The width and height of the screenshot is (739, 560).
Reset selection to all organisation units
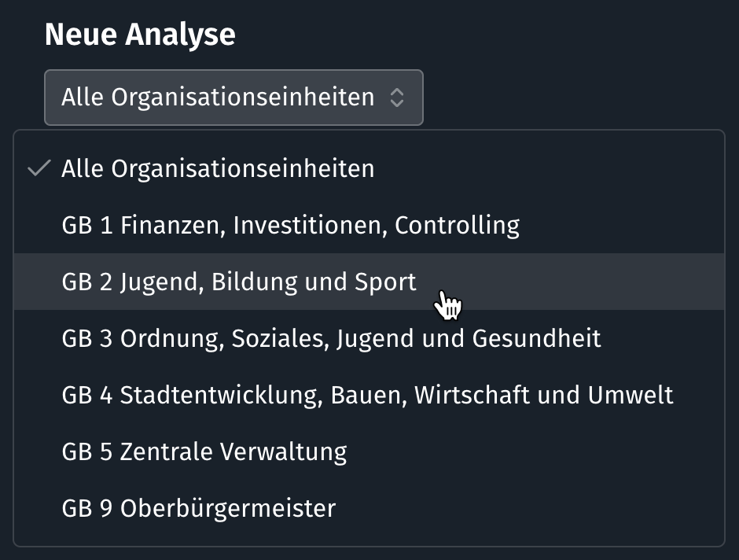tap(218, 168)
